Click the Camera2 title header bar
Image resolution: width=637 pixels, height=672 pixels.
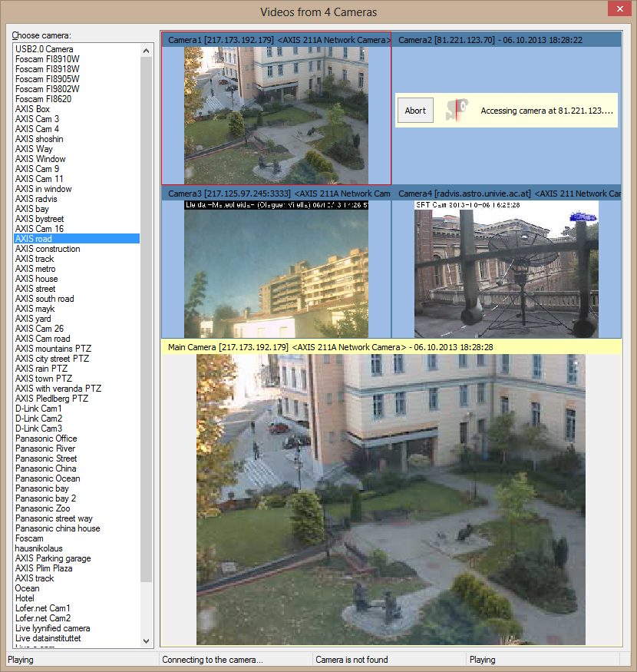[x=506, y=40]
